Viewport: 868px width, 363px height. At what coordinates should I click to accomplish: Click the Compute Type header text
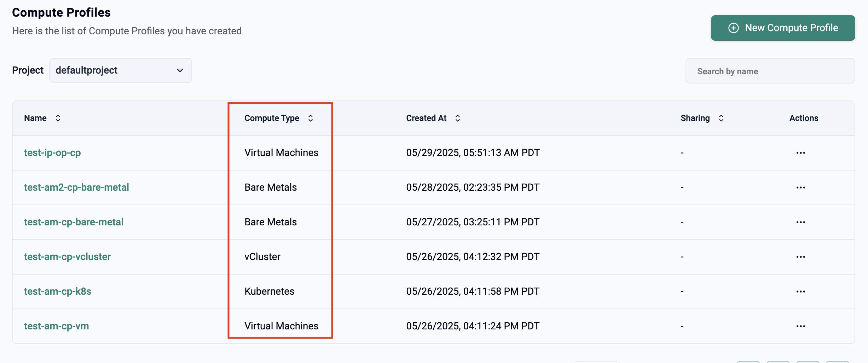click(272, 118)
